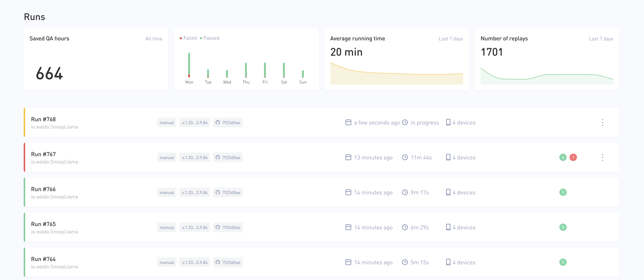Click green passed badge on Run #767
The height and width of the screenshot is (280, 644).
563,157
